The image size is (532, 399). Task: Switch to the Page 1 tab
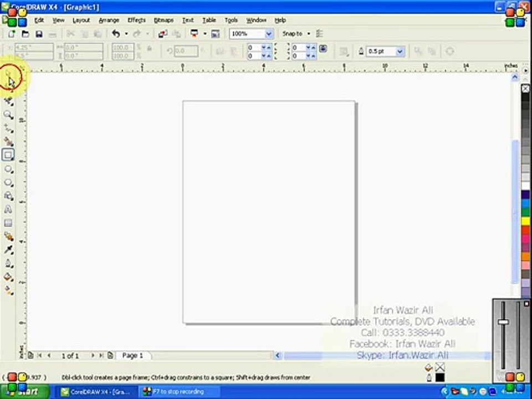(x=132, y=355)
